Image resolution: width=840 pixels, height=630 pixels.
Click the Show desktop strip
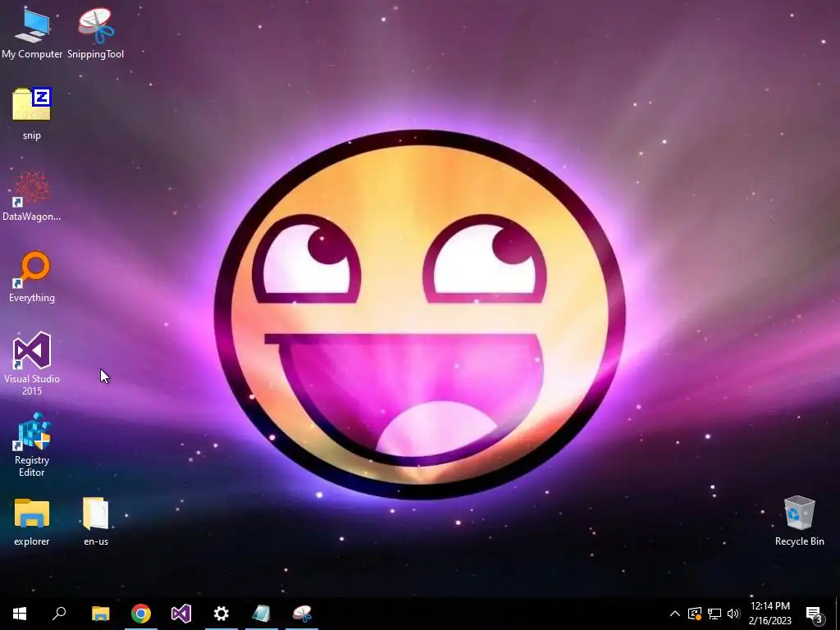(x=837, y=614)
